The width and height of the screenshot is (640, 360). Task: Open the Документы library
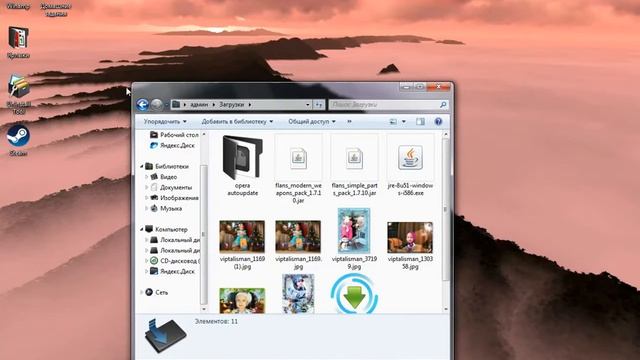click(x=171, y=187)
